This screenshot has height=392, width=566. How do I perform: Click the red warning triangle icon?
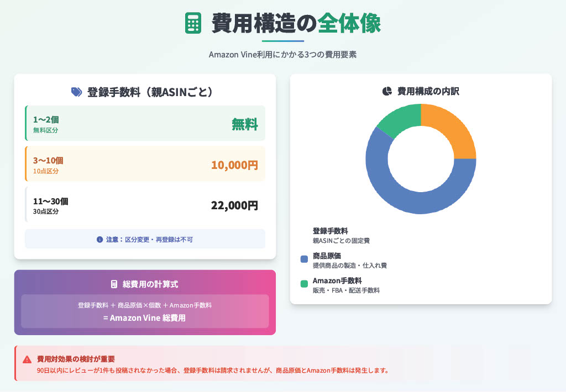(27, 359)
